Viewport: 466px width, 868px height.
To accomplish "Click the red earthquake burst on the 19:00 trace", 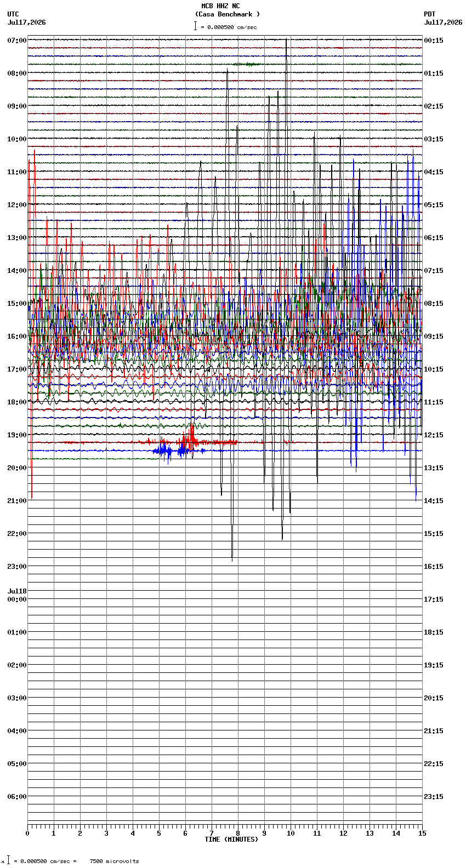I will coord(190,439).
